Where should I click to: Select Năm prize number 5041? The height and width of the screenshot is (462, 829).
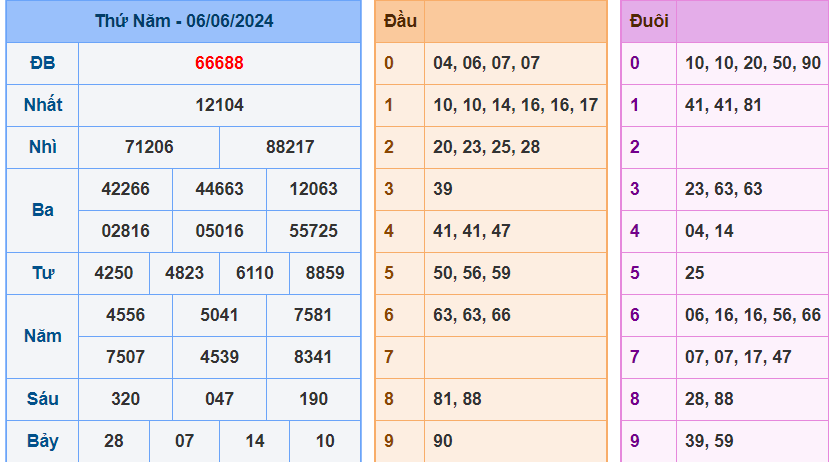point(219,315)
